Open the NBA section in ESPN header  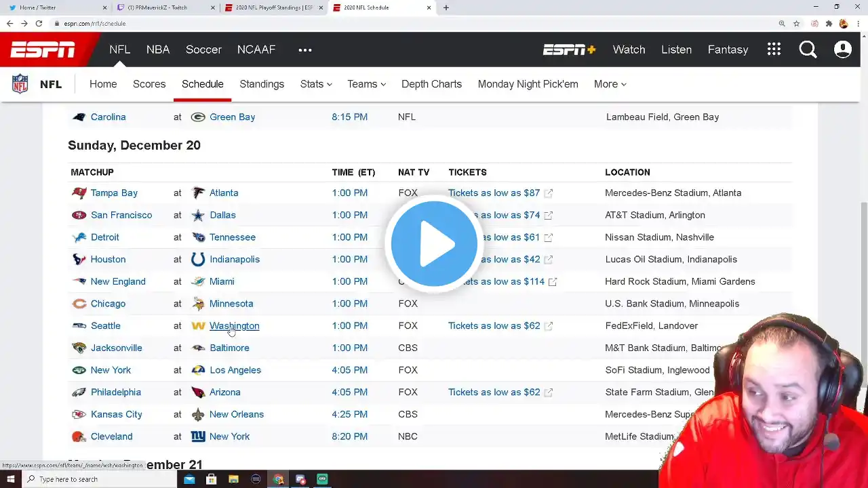tap(158, 49)
